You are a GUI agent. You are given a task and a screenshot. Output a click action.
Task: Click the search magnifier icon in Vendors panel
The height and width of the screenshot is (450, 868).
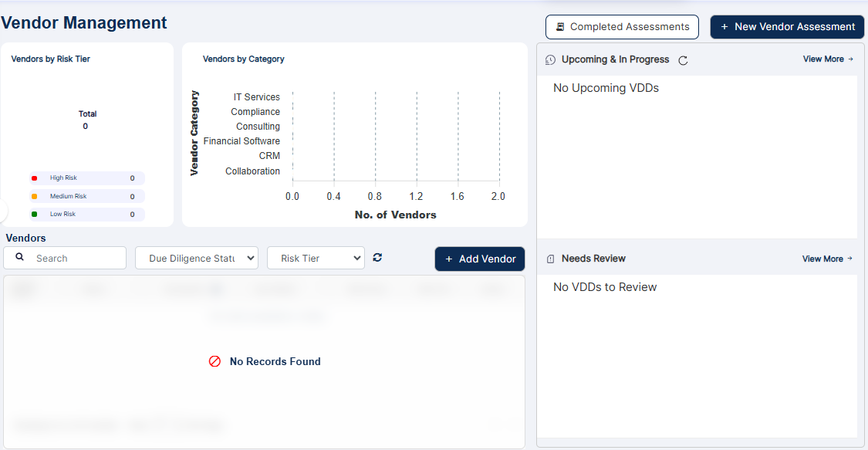coord(19,257)
